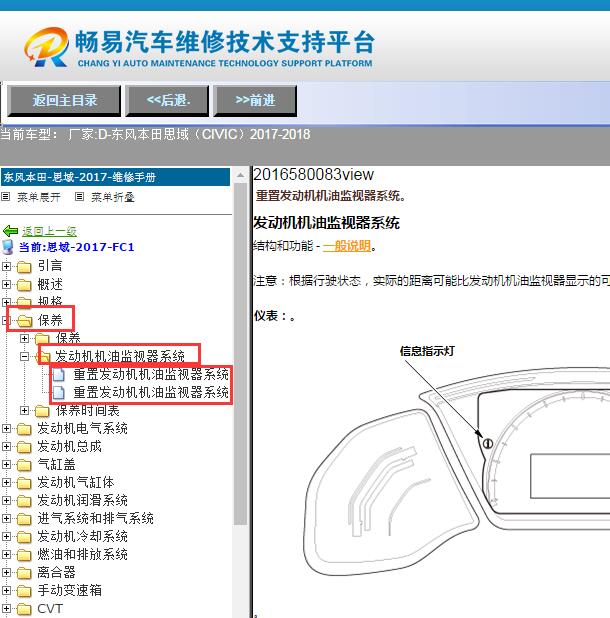Screen dimensions: 610x618
Task: Click the 发动机气缸体 folder icon
Action: (x=24, y=483)
